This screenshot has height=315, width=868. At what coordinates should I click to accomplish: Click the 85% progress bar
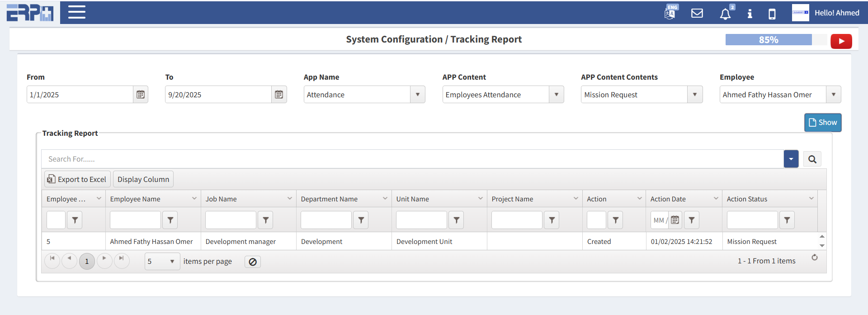click(x=769, y=40)
